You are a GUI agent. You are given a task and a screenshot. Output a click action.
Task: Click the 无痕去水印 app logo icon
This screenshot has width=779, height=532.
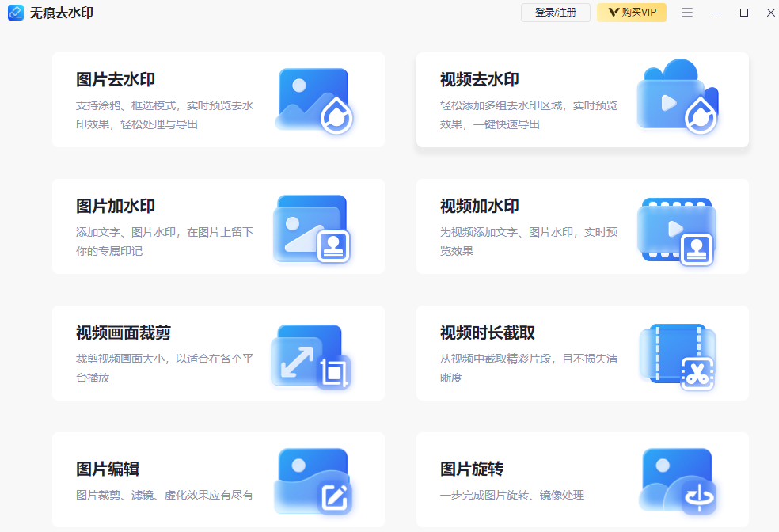16,13
